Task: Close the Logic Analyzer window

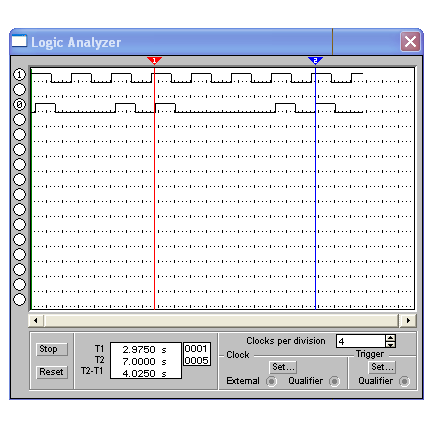Action: click(x=410, y=42)
